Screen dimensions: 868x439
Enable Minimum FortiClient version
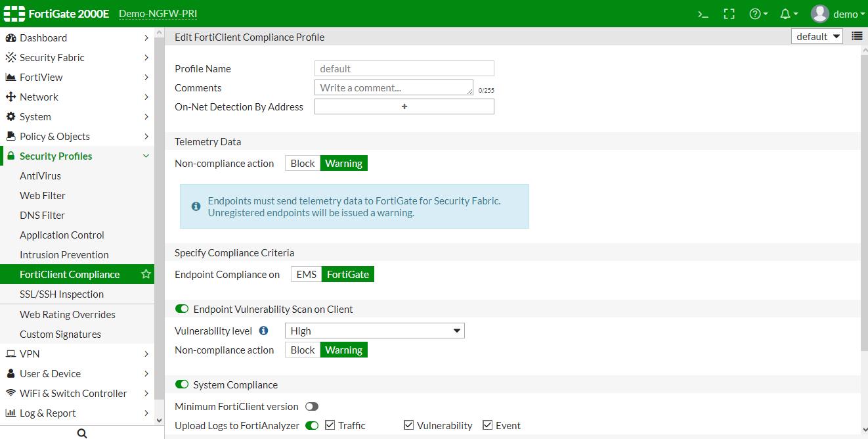click(x=312, y=407)
